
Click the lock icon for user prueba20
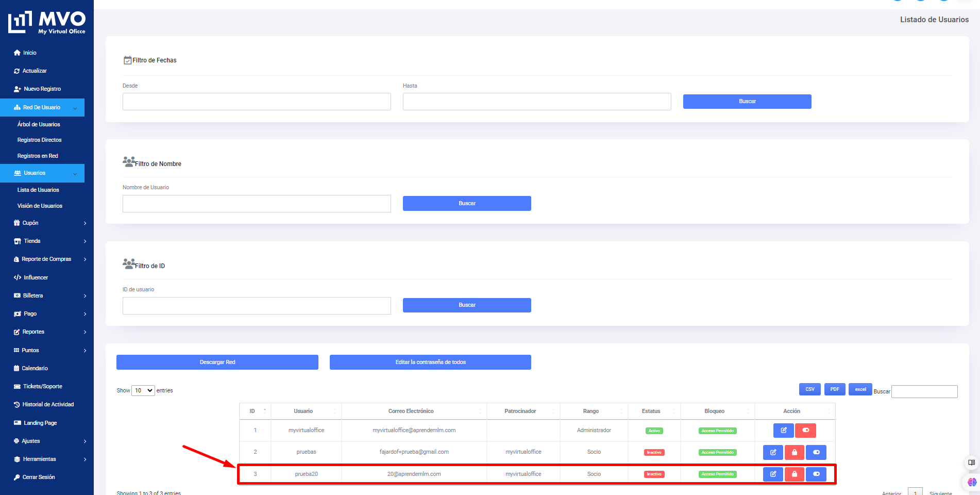[x=794, y=474]
